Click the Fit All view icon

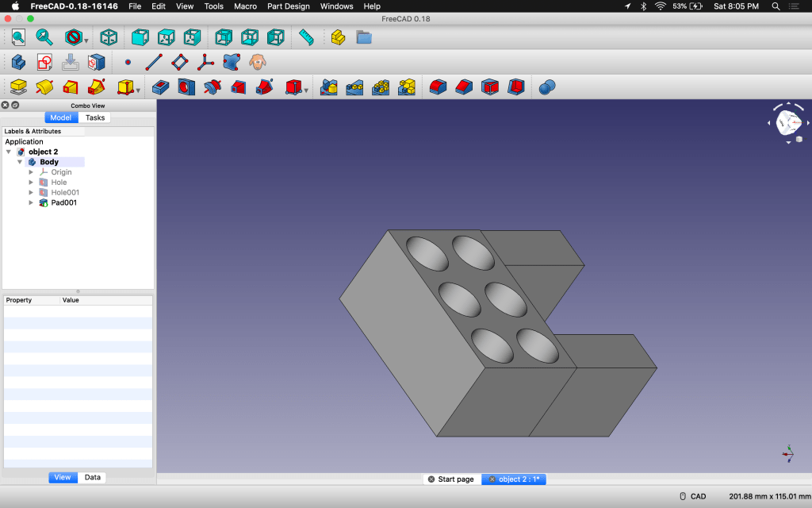(18, 37)
